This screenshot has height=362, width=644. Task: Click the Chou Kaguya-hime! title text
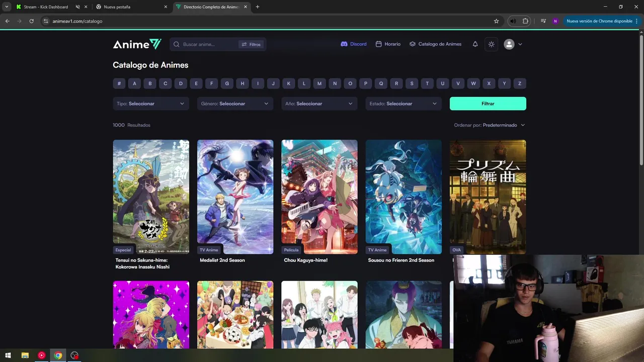pos(306,260)
